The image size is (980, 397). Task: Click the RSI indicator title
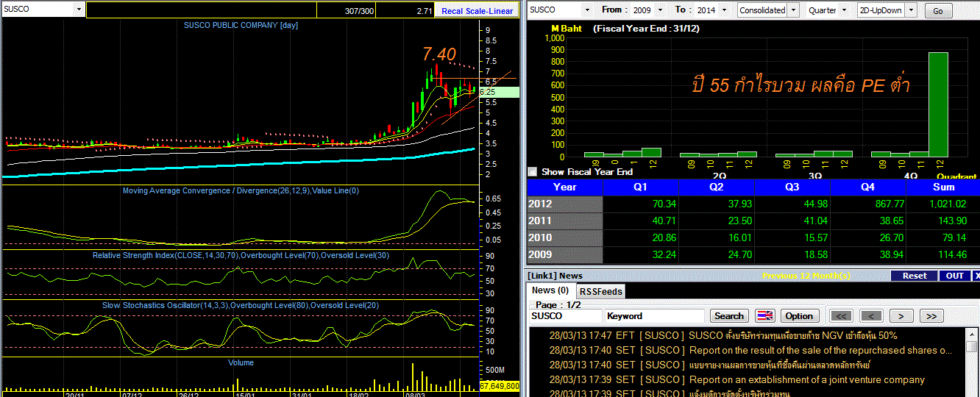[x=240, y=255]
